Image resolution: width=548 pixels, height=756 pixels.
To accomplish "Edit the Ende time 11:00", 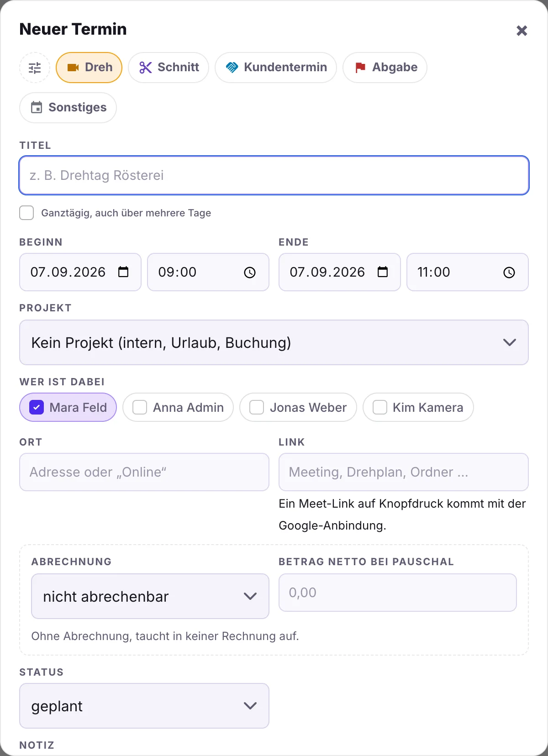I will pos(468,272).
